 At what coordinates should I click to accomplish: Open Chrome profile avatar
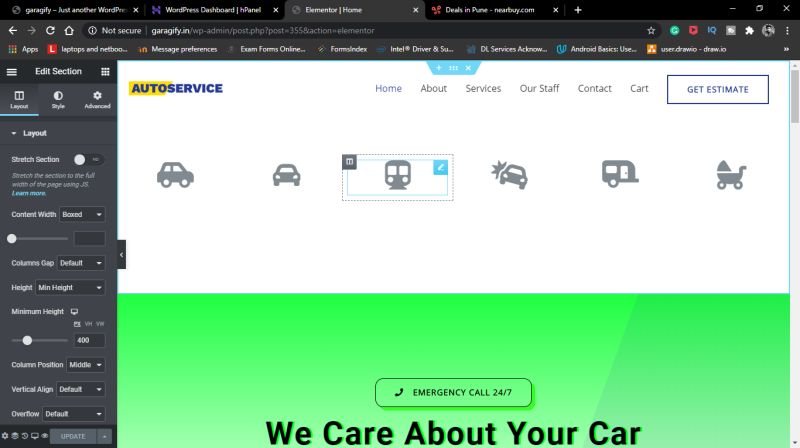[x=768, y=31]
